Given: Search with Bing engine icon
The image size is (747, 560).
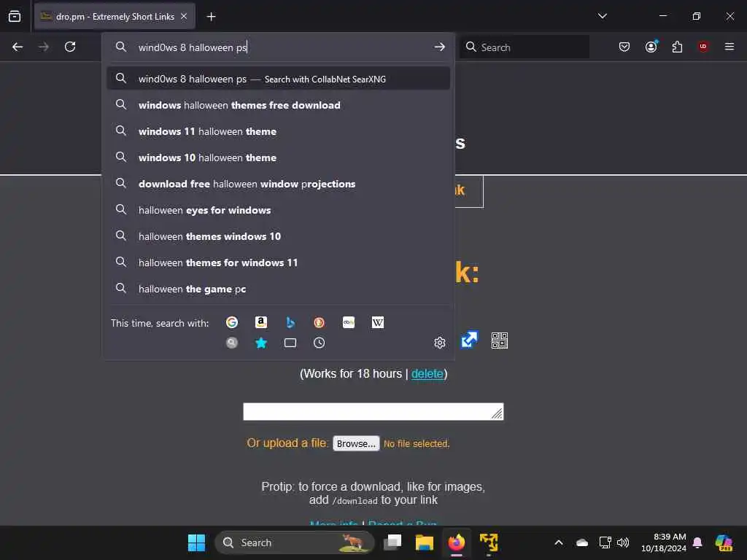Looking at the screenshot, I should [x=290, y=322].
